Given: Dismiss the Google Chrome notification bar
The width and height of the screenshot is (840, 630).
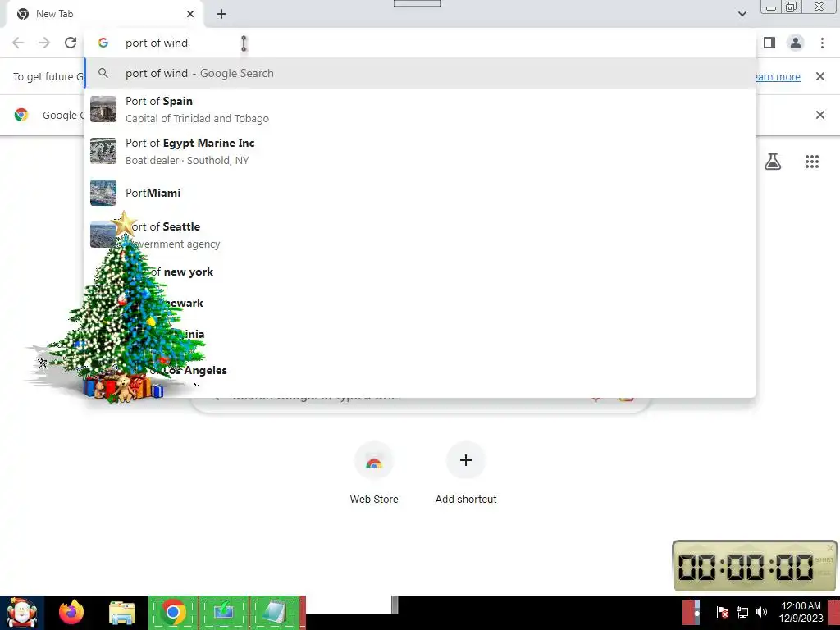Looking at the screenshot, I should pyautogui.click(x=819, y=115).
